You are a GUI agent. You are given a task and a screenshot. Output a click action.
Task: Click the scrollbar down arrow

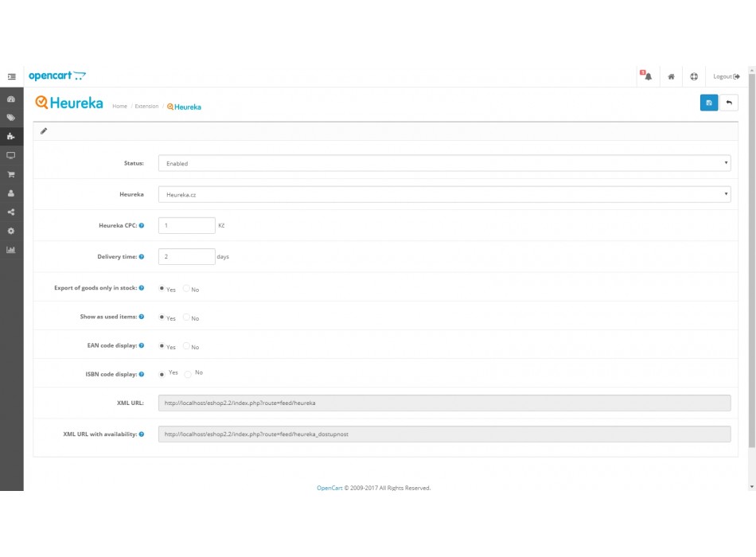click(752, 487)
